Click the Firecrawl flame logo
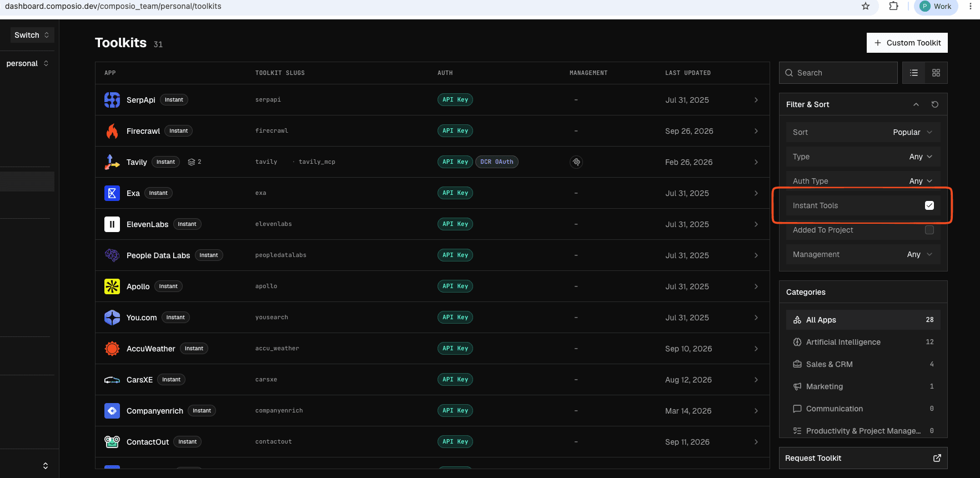The width and height of the screenshot is (980, 478). [112, 131]
